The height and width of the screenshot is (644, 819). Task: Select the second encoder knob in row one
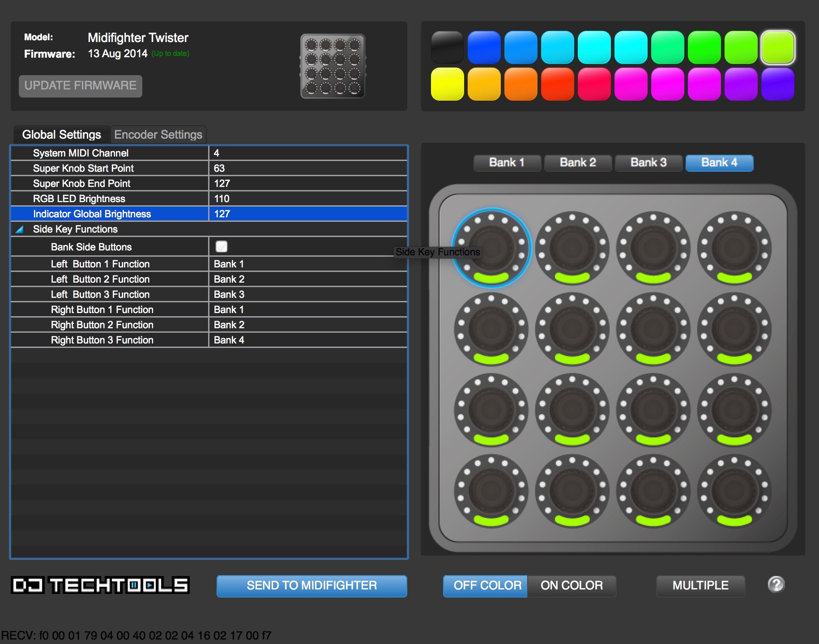click(572, 248)
